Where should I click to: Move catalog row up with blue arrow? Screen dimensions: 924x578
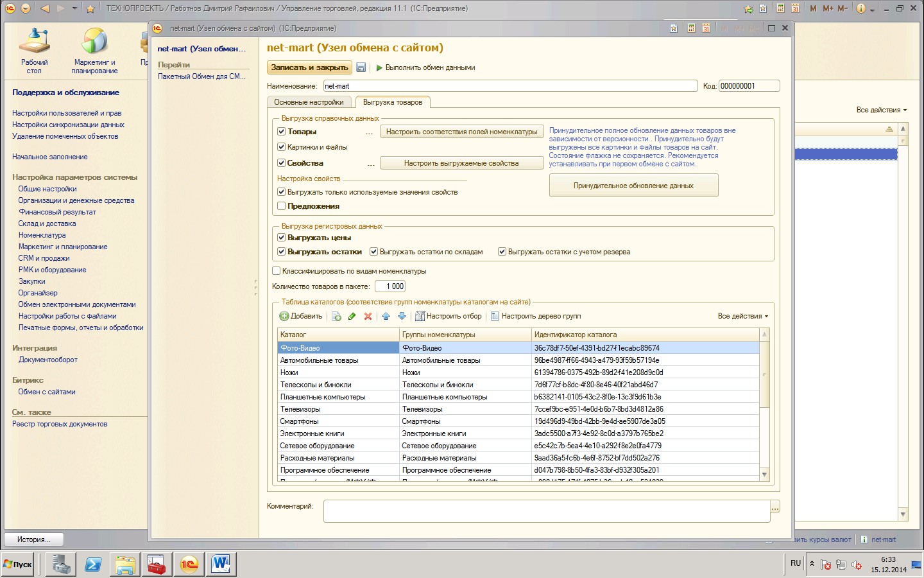[386, 316]
